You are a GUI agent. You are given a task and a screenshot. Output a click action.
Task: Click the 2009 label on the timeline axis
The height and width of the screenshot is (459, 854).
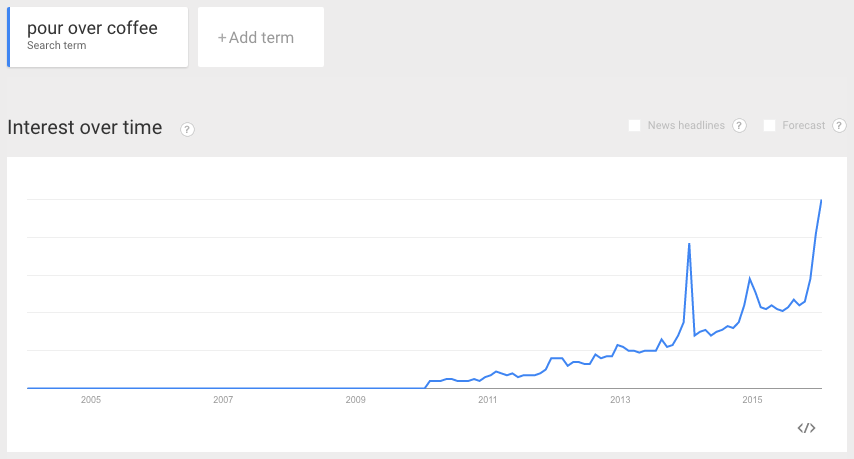click(356, 400)
